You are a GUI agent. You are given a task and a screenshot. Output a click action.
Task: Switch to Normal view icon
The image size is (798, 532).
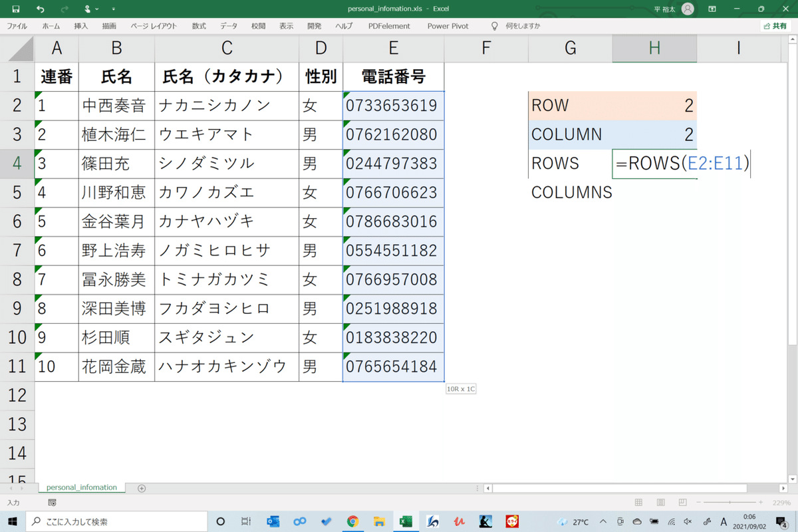638,503
